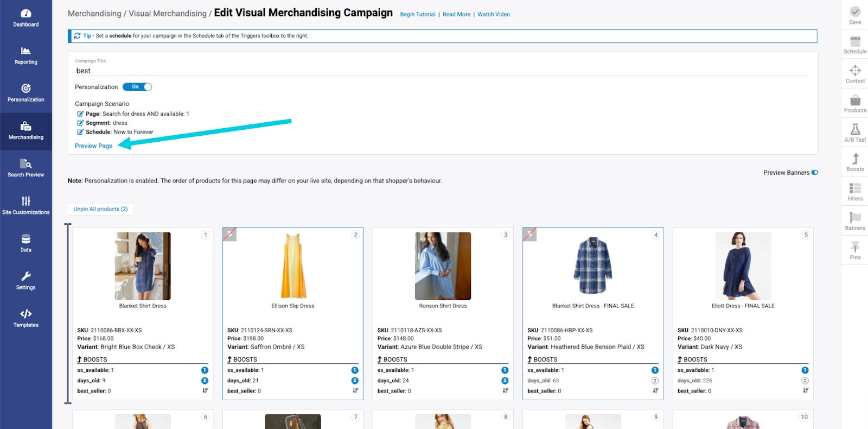Select the Ronson Shirt Dress product image
Screen dimensions: 868x429
[x=443, y=266]
